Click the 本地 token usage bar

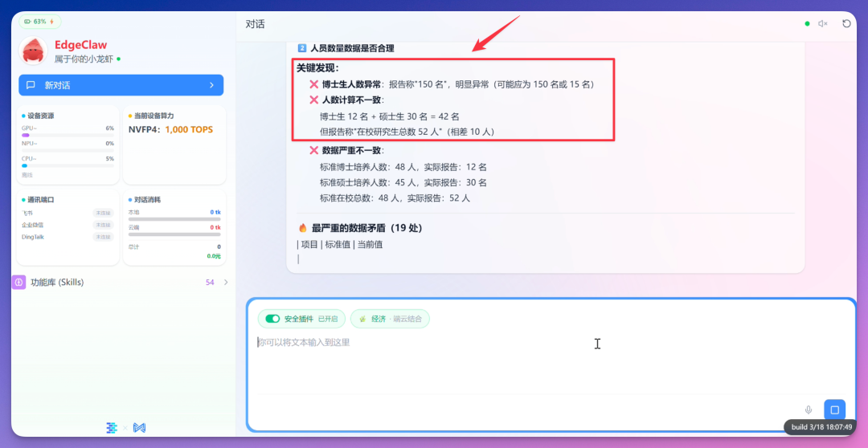pyautogui.click(x=174, y=219)
